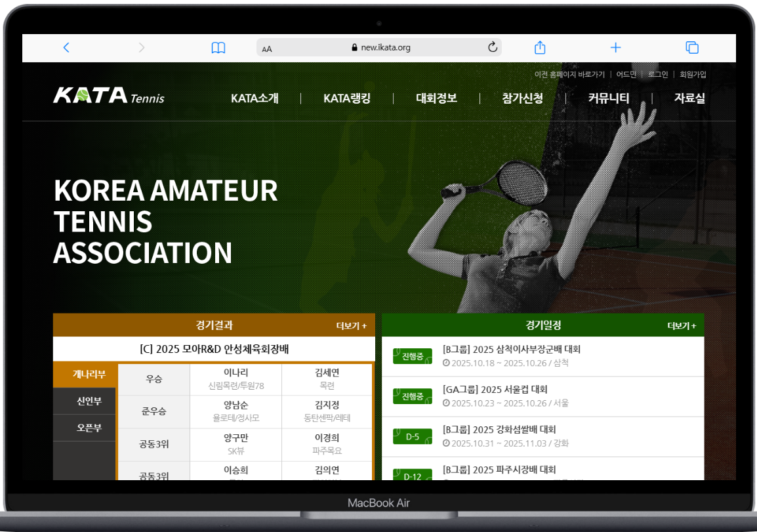Open the bookmarks book icon
This screenshot has height=532, width=757.
218,48
